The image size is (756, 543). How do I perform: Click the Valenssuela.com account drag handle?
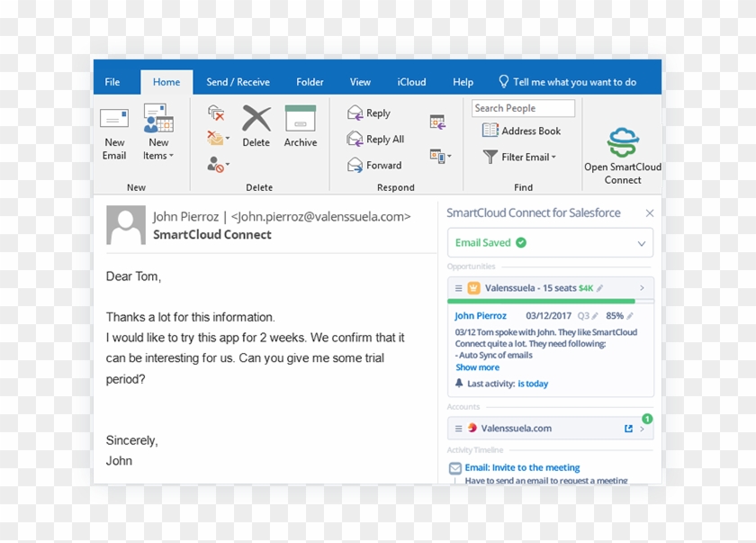pyautogui.click(x=458, y=429)
